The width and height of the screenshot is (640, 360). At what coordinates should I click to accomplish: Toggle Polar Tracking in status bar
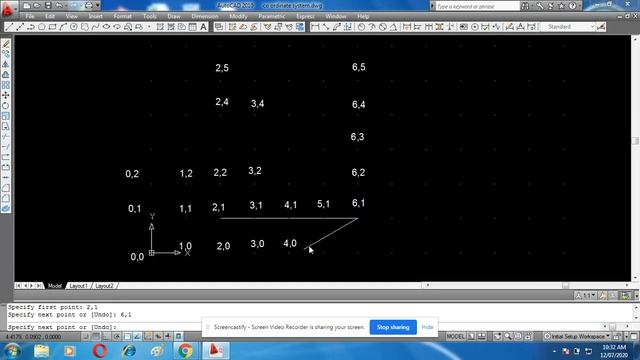click(x=117, y=337)
